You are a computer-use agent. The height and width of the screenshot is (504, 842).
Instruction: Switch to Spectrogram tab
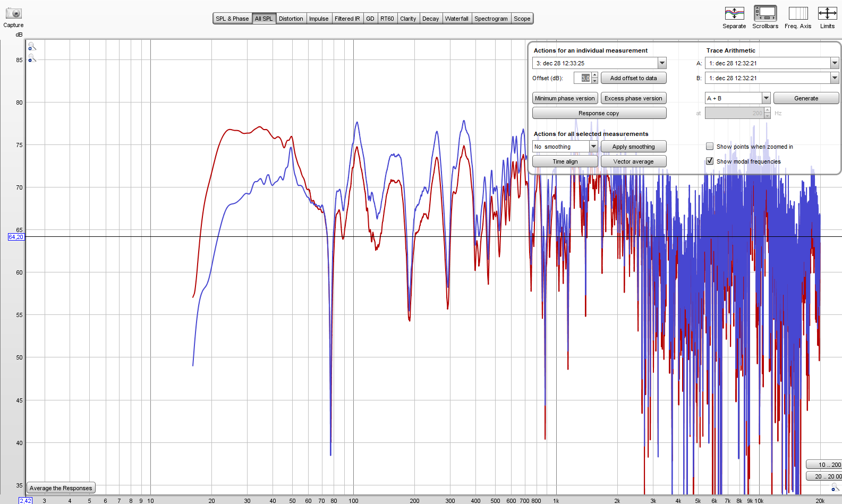point(491,19)
